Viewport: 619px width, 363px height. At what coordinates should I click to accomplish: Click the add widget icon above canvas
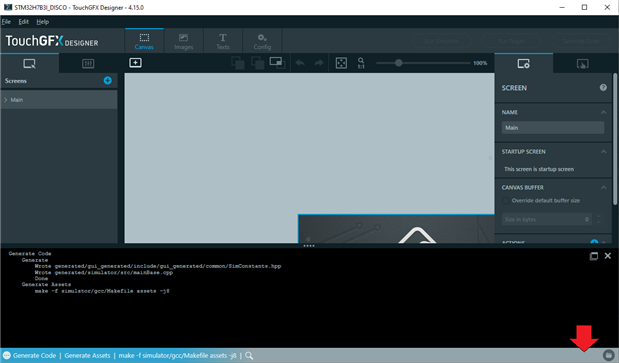click(135, 63)
